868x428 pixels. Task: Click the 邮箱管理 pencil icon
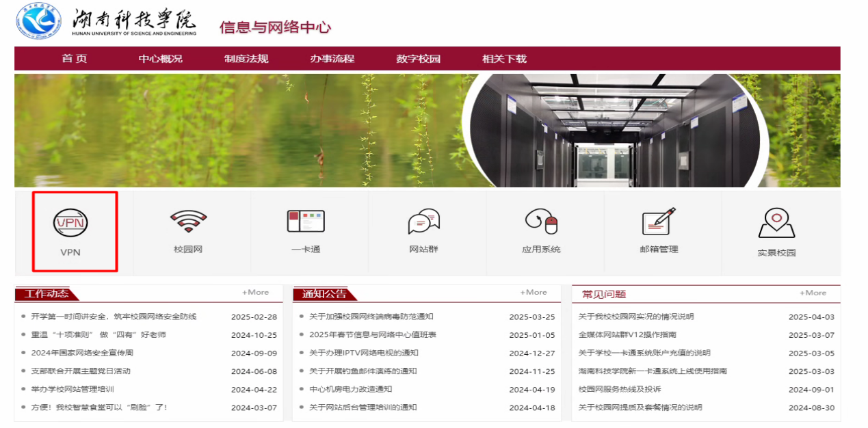click(x=659, y=222)
